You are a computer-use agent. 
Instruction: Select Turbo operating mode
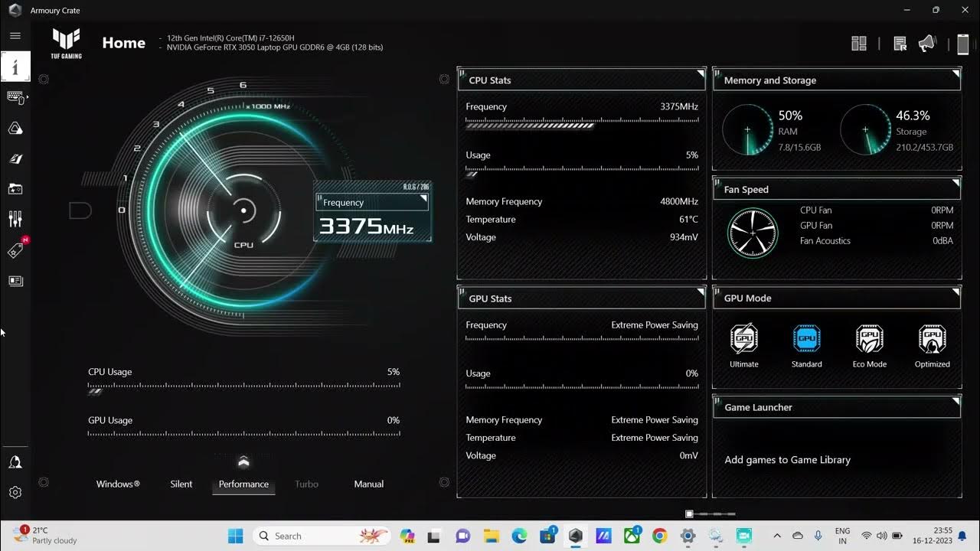[306, 484]
